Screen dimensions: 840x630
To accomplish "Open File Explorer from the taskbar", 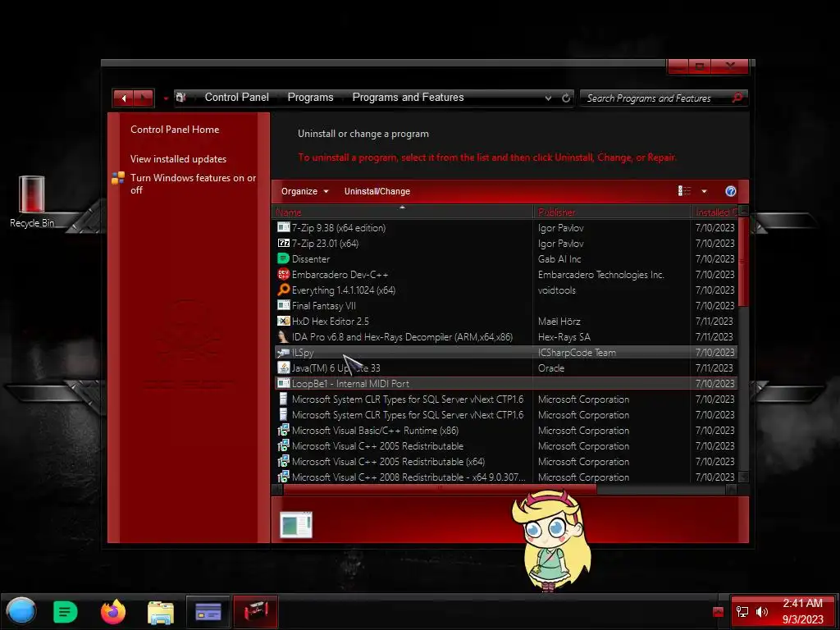I will [161, 612].
